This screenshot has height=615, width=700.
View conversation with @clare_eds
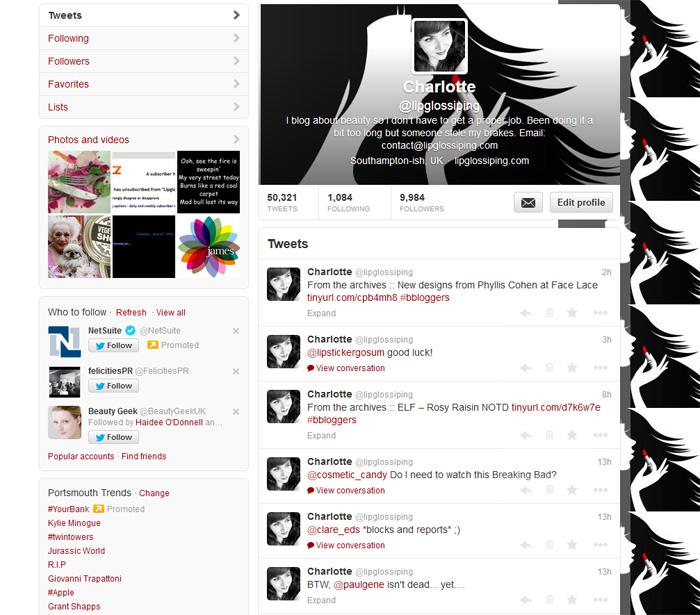coord(346,545)
